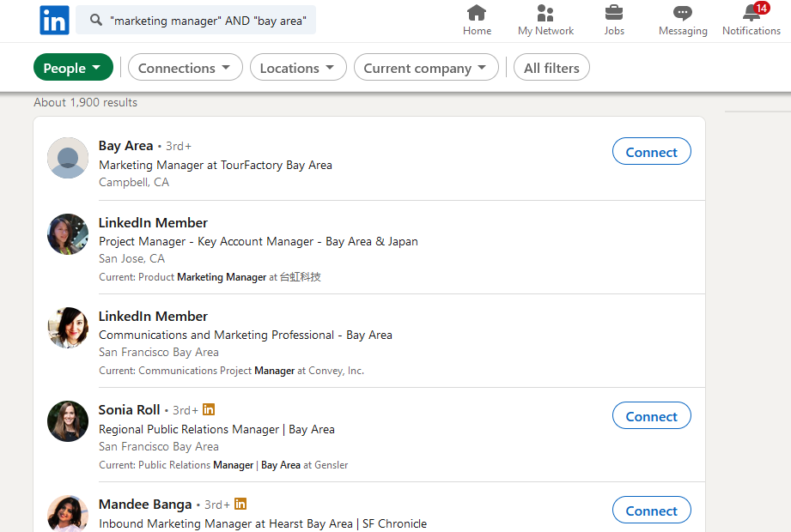Click the search box with marketing manager query

pyautogui.click(x=196, y=20)
